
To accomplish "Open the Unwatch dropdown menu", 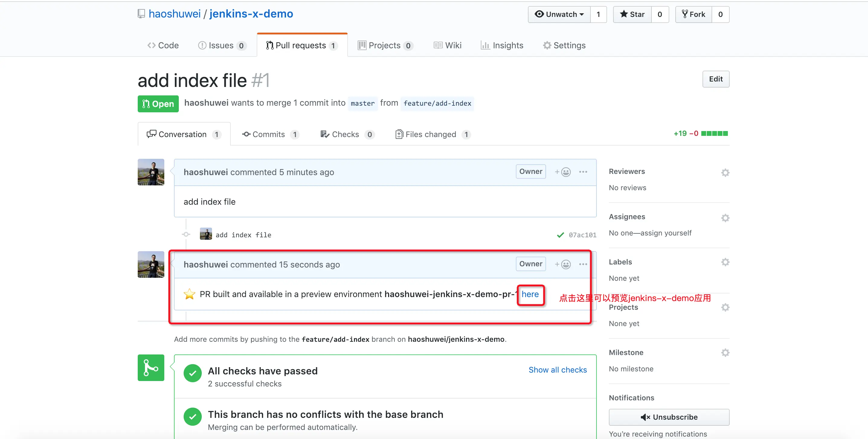I will point(559,14).
